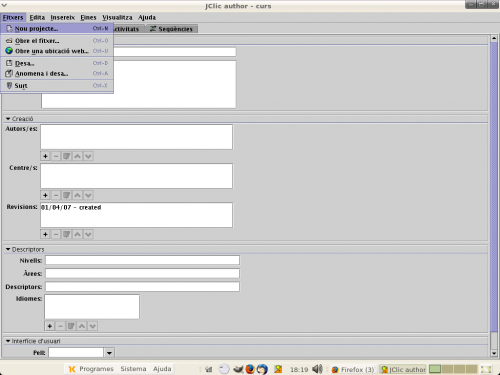Viewport: 500px width, 375px height.
Task: Remove selected revision with minus icon
Action: pyautogui.click(x=56, y=234)
